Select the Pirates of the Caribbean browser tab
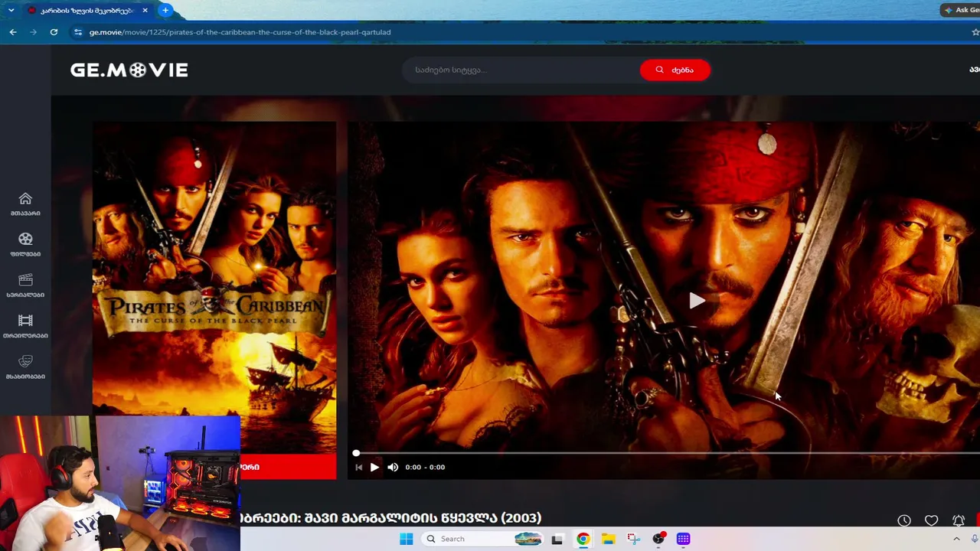Screen dimensions: 980x551 pos(87,10)
